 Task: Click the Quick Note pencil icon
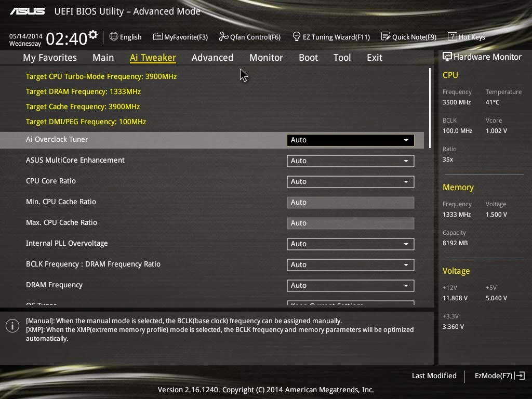[x=385, y=36]
